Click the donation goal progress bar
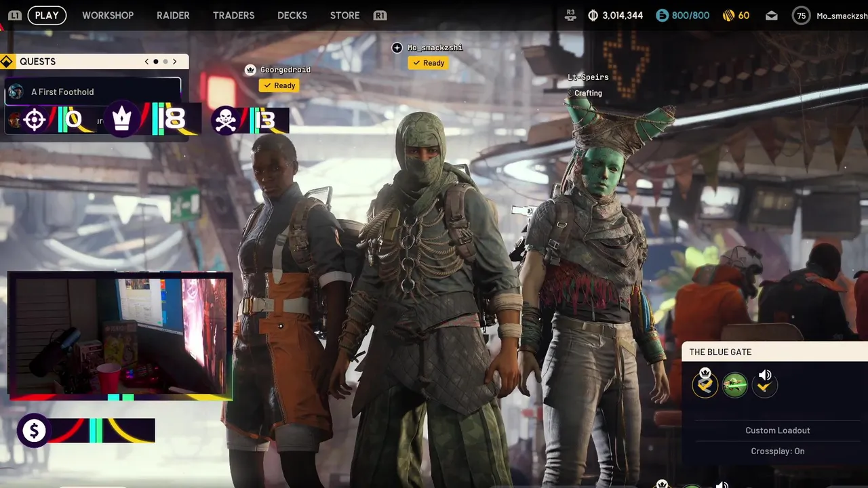This screenshot has width=868, height=488. [x=102, y=430]
